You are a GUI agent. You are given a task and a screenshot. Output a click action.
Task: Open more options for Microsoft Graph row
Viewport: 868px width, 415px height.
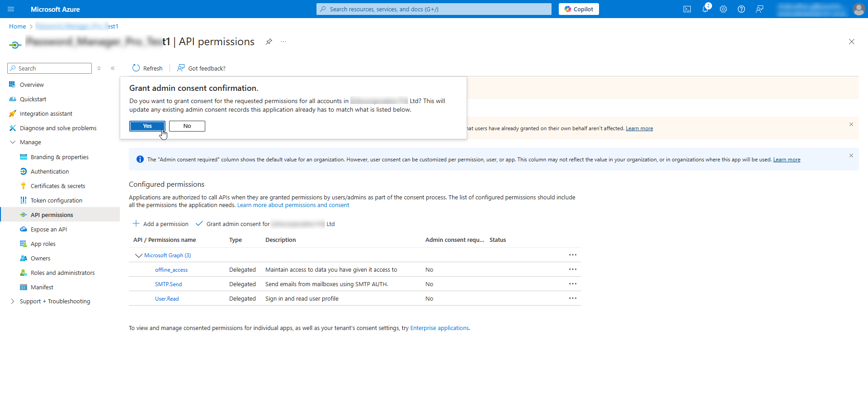point(573,255)
